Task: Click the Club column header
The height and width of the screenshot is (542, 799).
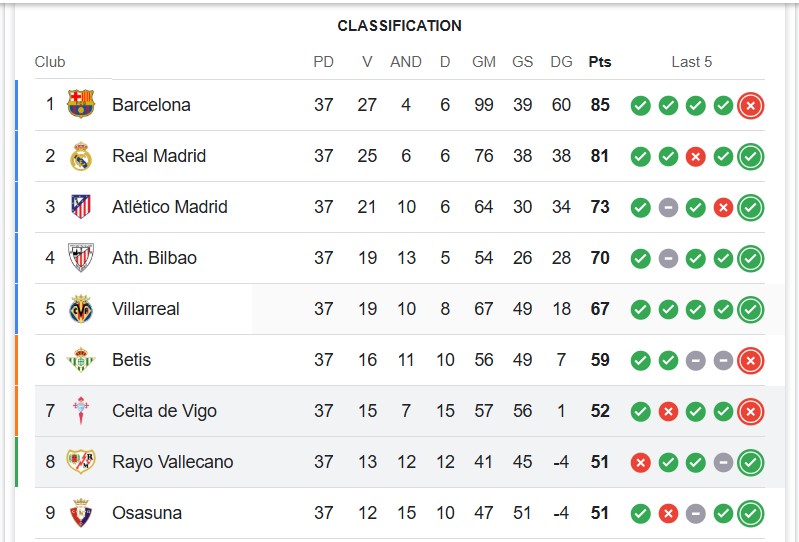Action: (x=50, y=62)
